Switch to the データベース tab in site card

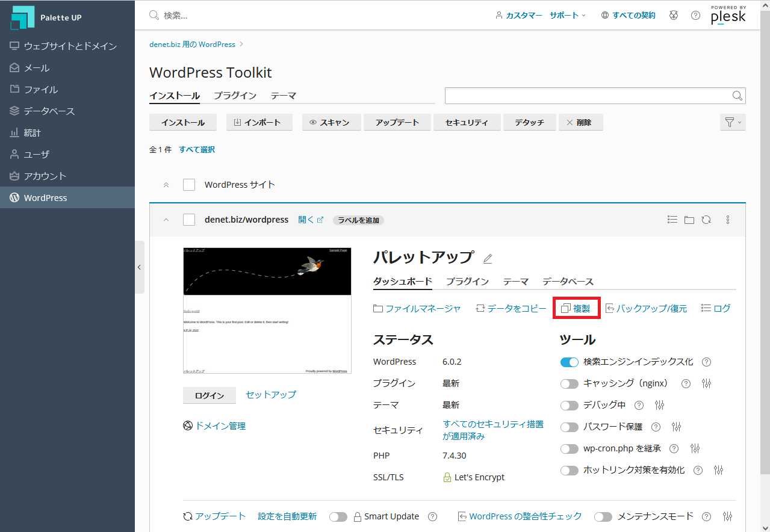click(568, 282)
